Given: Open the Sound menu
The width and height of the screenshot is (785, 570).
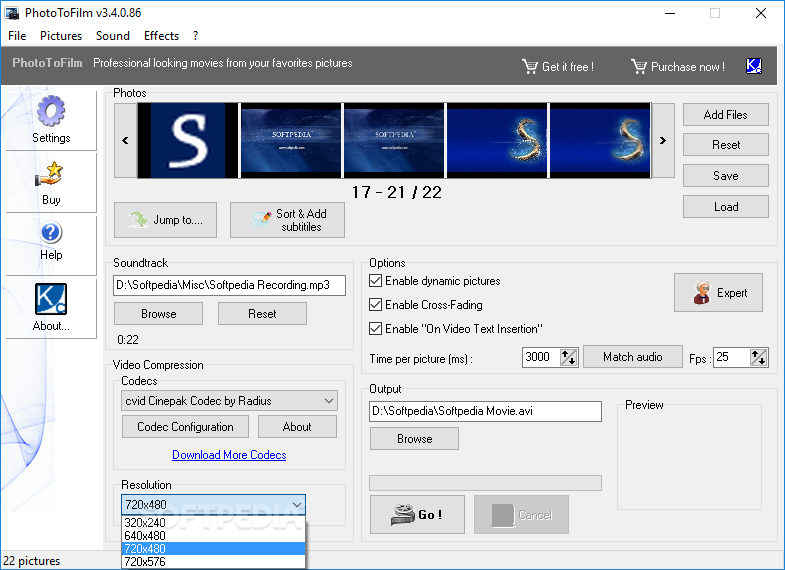Looking at the screenshot, I should 113,36.
